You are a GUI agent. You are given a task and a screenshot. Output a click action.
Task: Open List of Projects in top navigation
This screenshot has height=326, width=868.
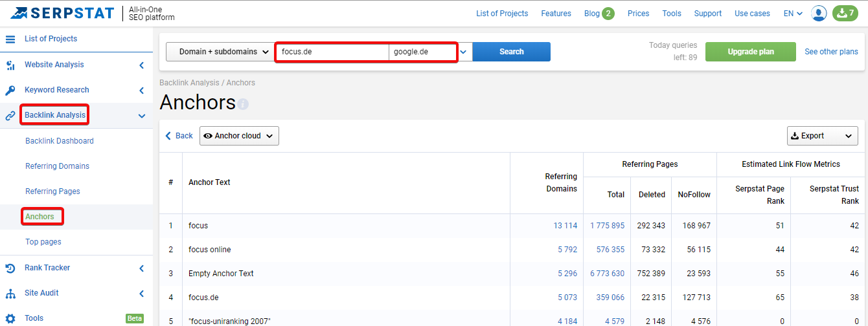pos(502,13)
